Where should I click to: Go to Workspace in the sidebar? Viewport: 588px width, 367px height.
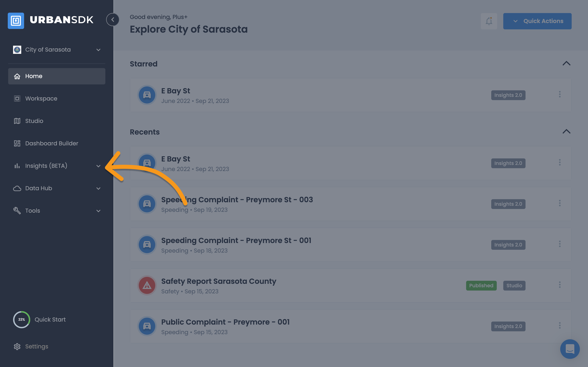(41, 98)
